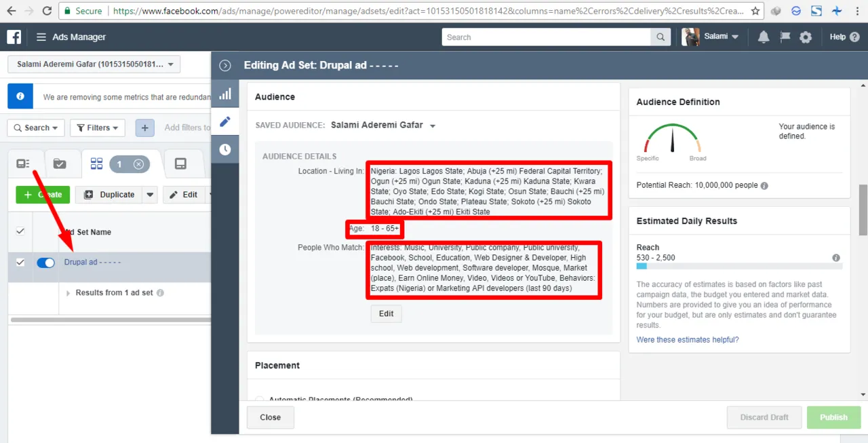Open the history clock icon in side rail
The width and height of the screenshot is (868, 443).
(x=225, y=149)
